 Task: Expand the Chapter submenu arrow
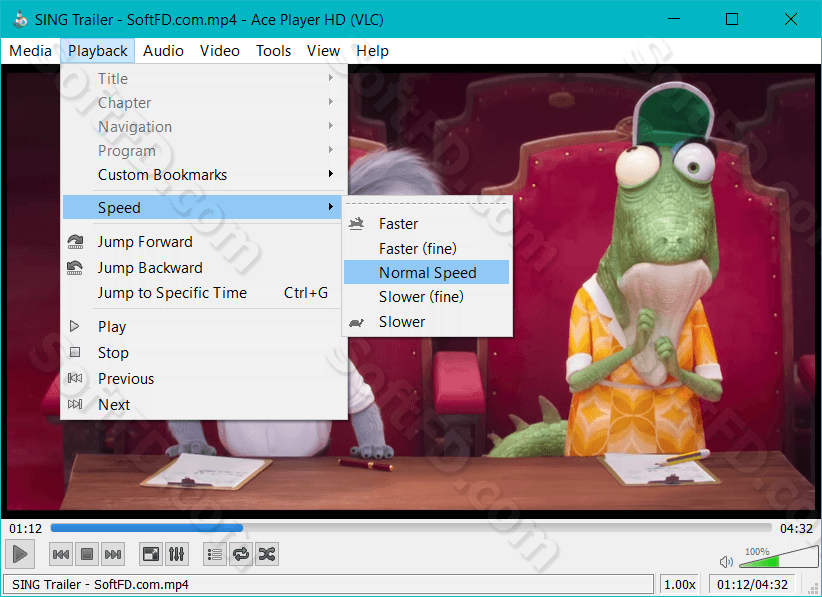click(331, 102)
